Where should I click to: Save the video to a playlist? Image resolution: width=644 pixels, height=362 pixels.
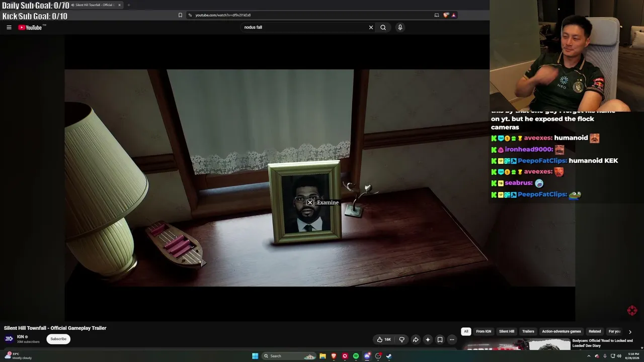coord(440,339)
